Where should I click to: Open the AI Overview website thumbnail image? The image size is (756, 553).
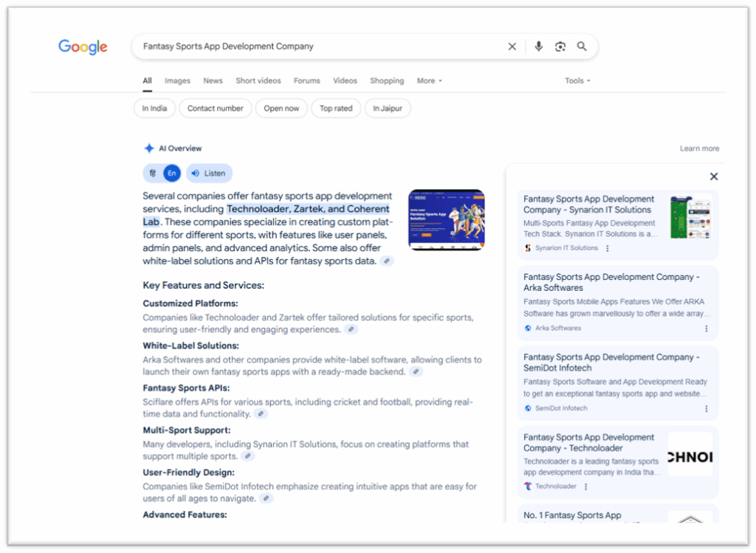pyautogui.click(x=446, y=220)
